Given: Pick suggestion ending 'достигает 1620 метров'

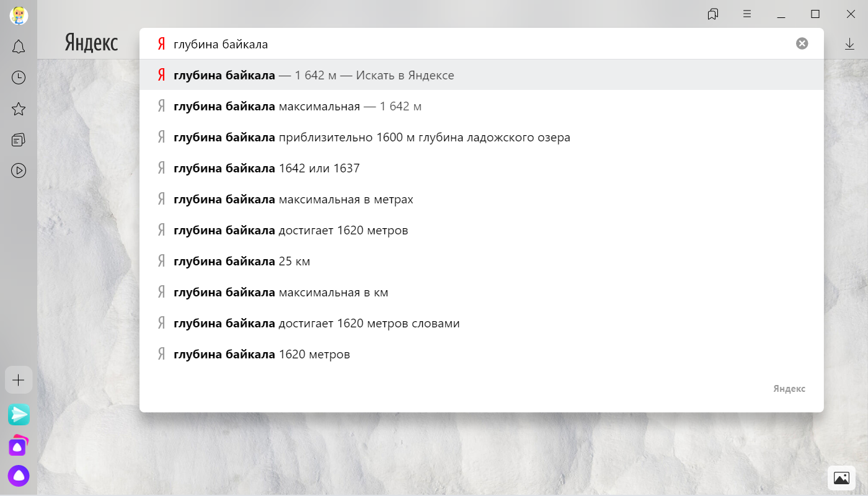Looking at the screenshot, I should click(482, 230).
